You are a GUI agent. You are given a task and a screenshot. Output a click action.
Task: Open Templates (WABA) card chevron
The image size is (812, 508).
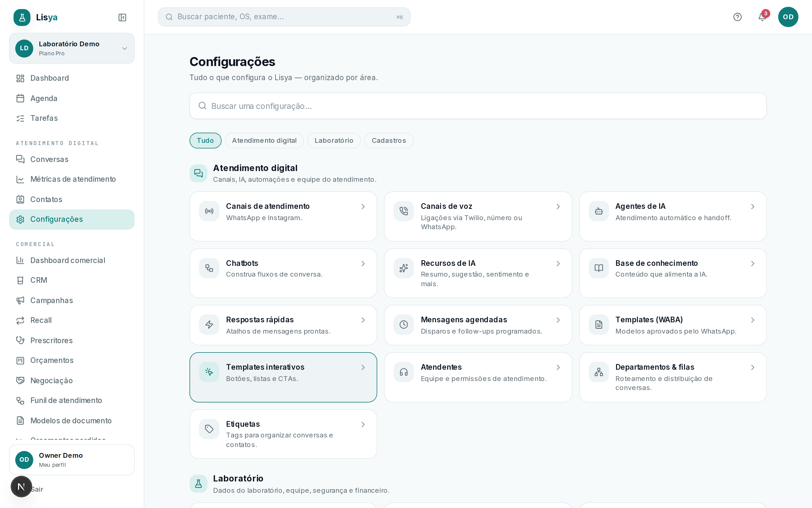753,320
